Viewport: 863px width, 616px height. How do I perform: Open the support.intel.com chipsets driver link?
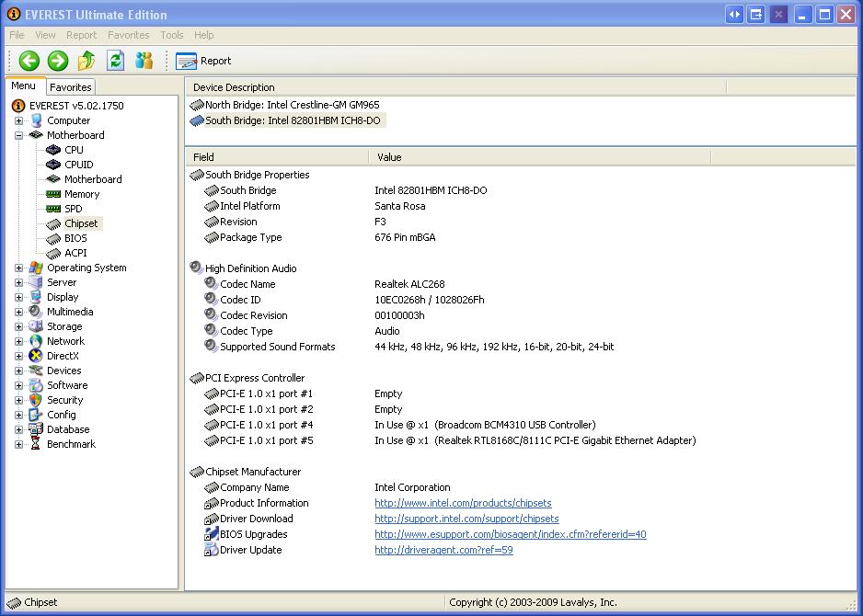click(x=466, y=519)
